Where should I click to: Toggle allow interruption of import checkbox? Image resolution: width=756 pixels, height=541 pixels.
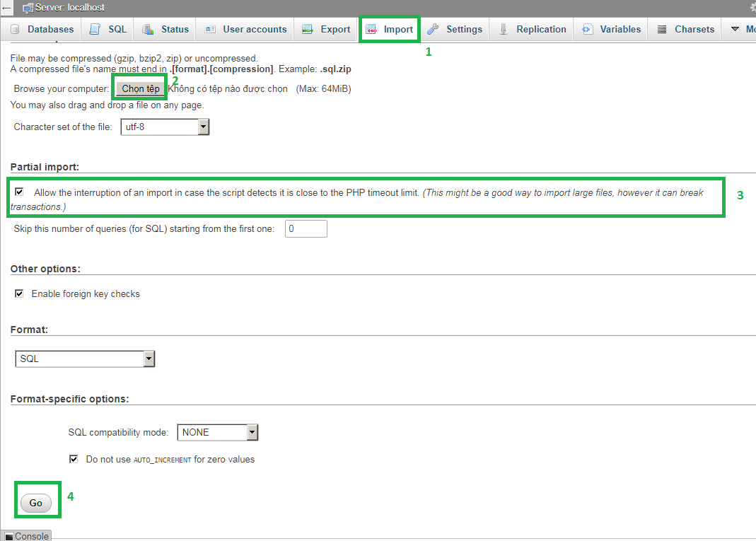pos(19,192)
